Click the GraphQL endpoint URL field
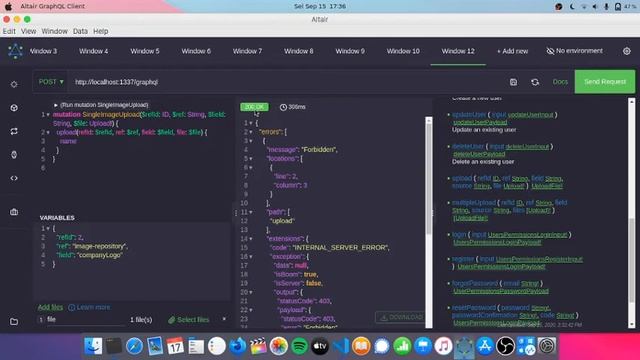This screenshot has height=360, width=640. [286, 82]
